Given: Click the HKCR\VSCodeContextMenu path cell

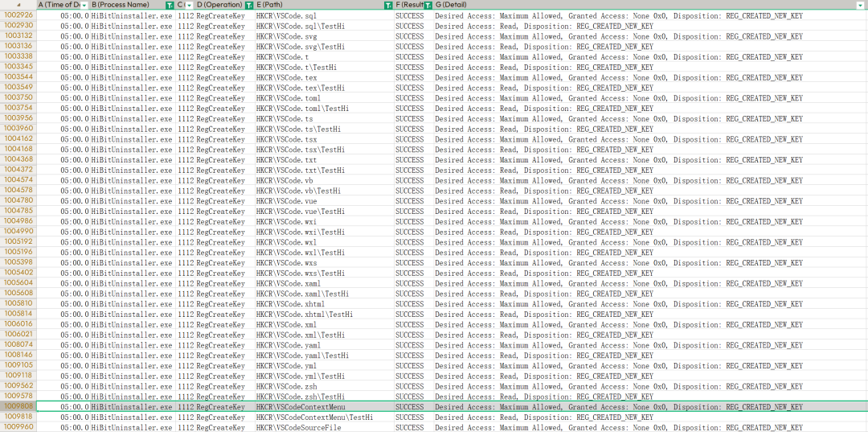Looking at the screenshot, I should point(325,407).
